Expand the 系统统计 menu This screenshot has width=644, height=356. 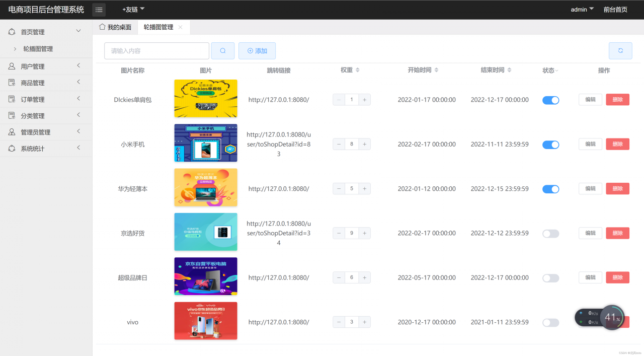78,148
